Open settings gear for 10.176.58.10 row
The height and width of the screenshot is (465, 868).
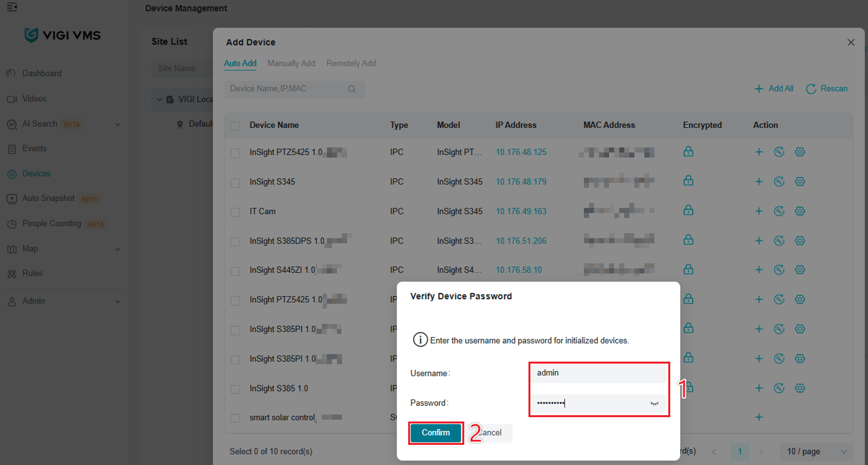pyautogui.click(x=799, y=269)
